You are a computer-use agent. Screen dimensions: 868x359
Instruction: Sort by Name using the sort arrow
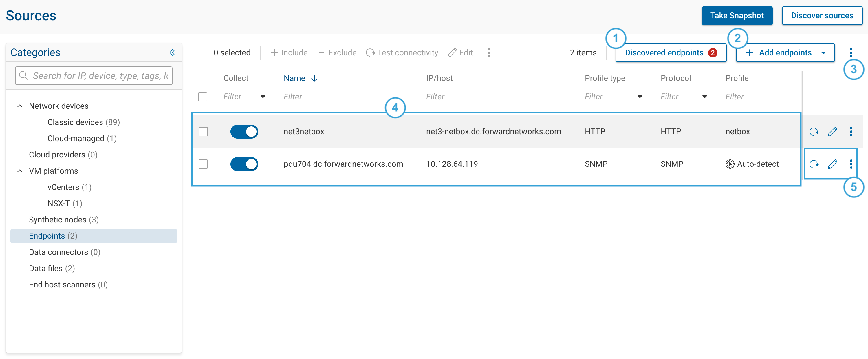tap(314, 78)
